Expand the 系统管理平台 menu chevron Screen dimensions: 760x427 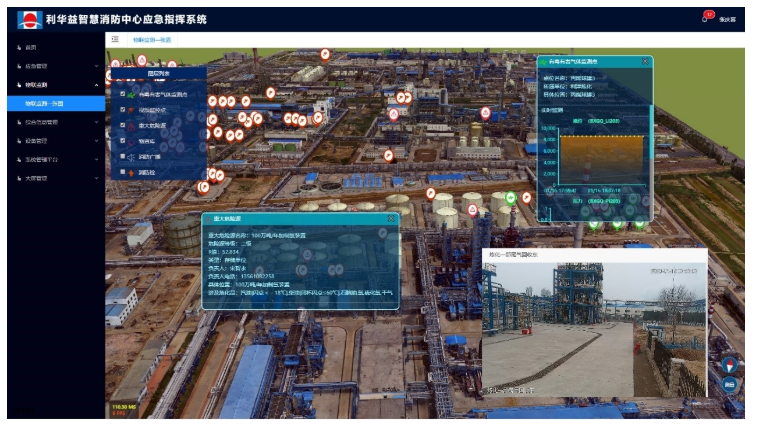(x=96, y=159)
